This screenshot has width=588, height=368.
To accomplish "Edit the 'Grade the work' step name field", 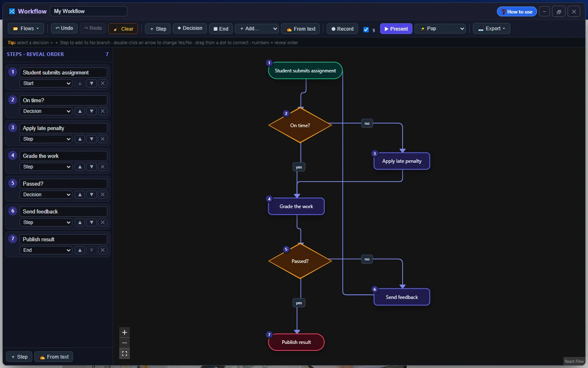I will pyautogui.click(x=63, y=156).
